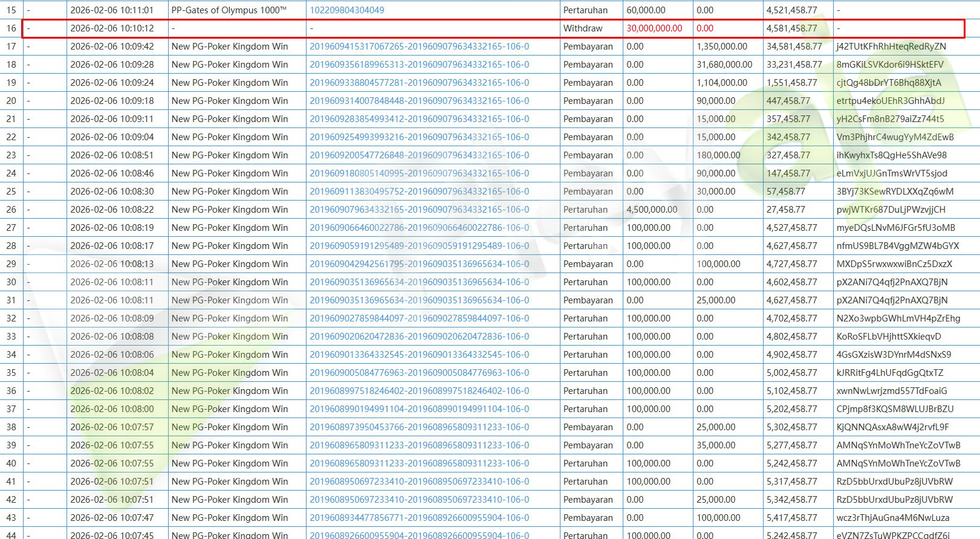Select the reference code j42TUtKFhRhHteqRedRyZN

[891, 47]
